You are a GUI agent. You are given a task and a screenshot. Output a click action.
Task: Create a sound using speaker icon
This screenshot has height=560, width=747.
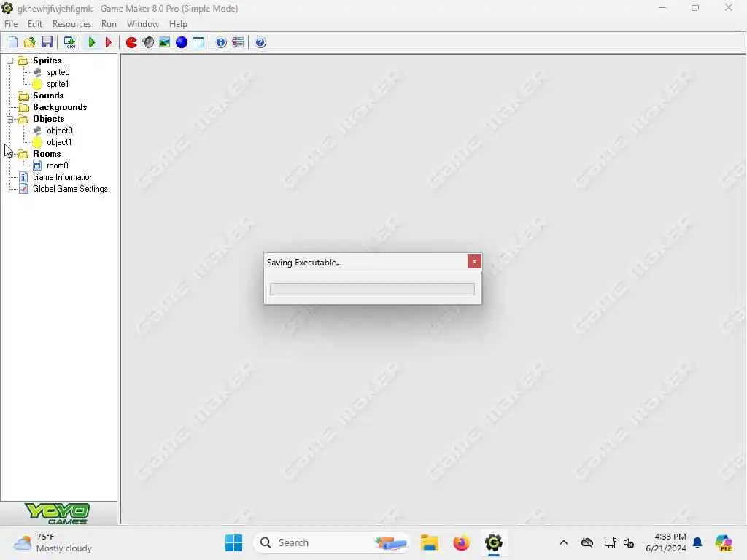(x=148, y=42)
